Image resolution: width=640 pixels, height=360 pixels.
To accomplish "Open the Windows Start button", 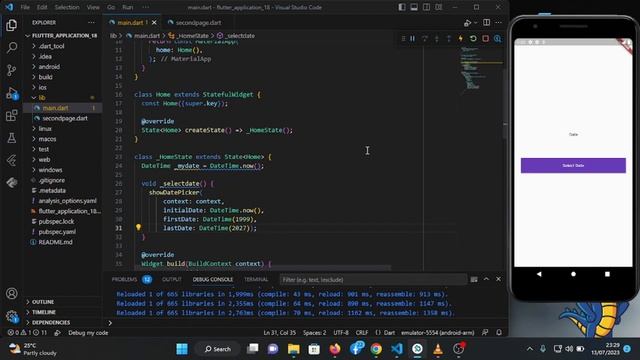I will click(182, 349).
